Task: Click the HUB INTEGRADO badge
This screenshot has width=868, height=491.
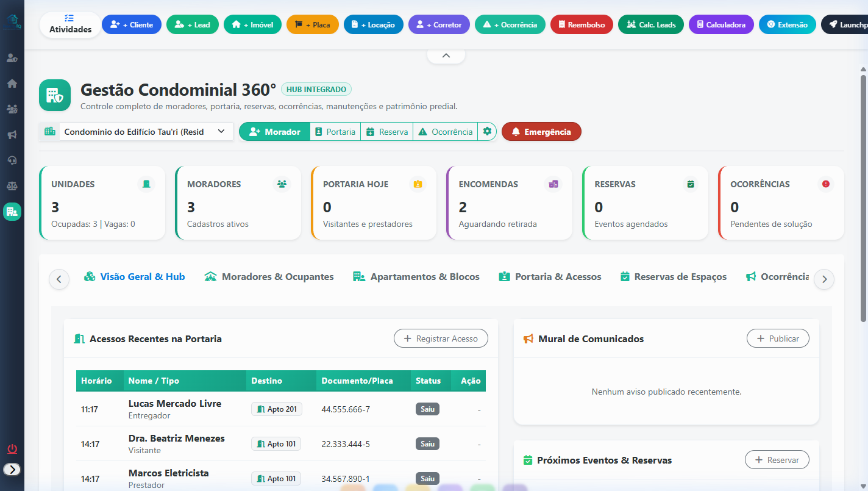Action: coord(316,90)
